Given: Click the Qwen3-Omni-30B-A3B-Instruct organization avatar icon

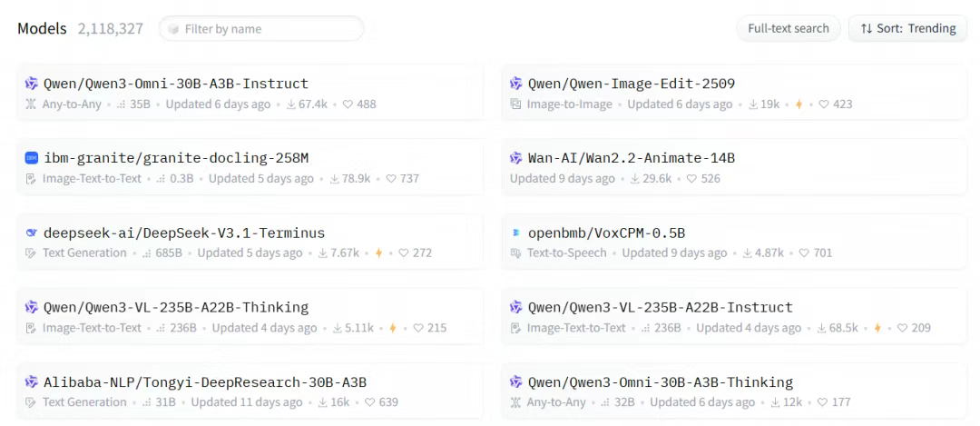Looking at the screenshot, I should (x=32, y=84).
